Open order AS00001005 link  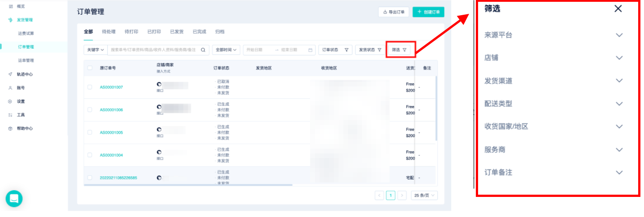(x=111, y=133)
